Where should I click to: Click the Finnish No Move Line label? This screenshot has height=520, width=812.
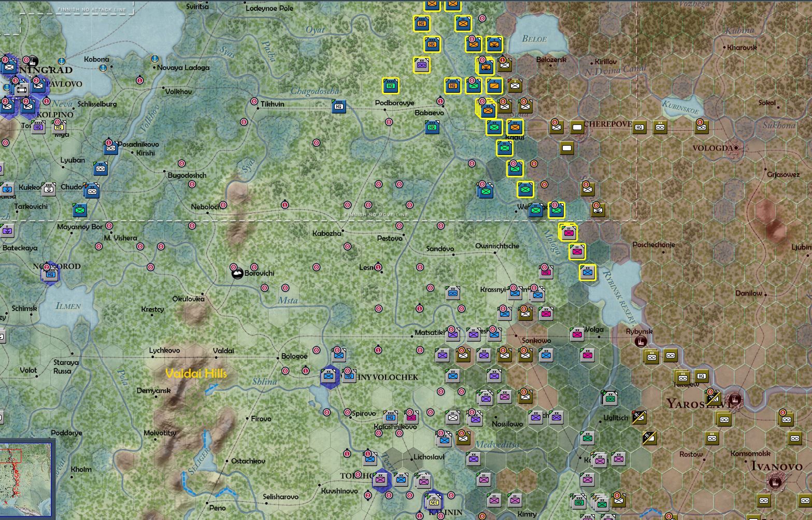click(376, 214)
